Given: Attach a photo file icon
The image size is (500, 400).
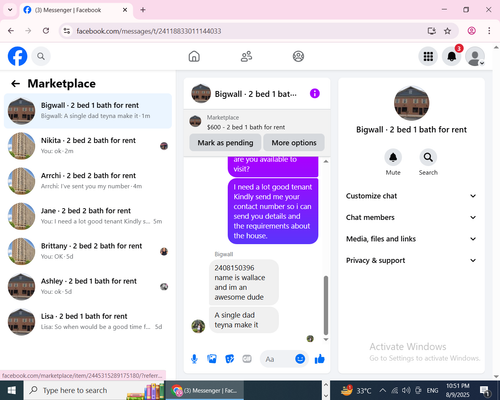Looking at the screenshot, I should click(x=212, y=359).
